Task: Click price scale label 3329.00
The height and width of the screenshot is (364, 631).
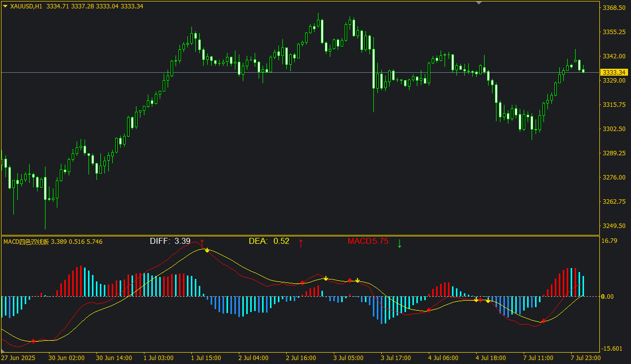Action: point(614,81)
